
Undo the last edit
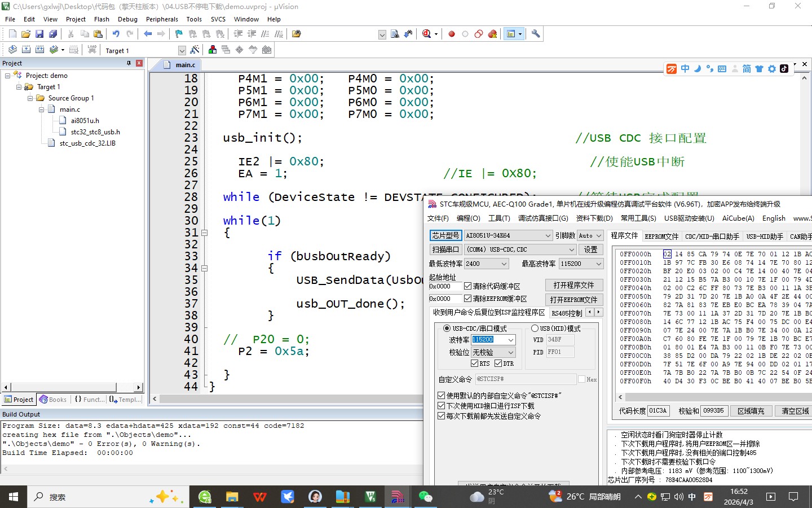(x=116, y=34)
